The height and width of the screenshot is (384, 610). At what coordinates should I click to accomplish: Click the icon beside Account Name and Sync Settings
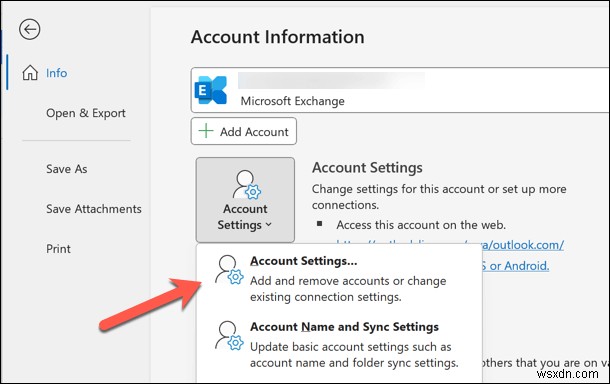[229, 335]
